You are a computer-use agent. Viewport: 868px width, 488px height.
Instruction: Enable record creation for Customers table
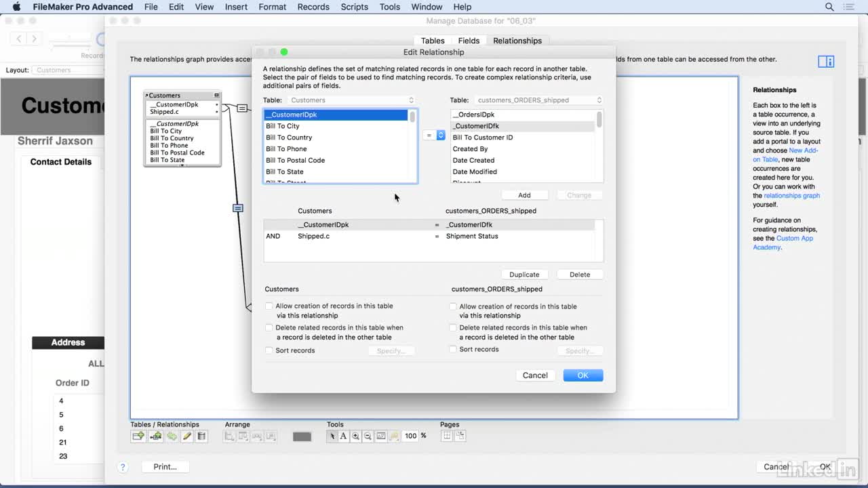[269, 306]
